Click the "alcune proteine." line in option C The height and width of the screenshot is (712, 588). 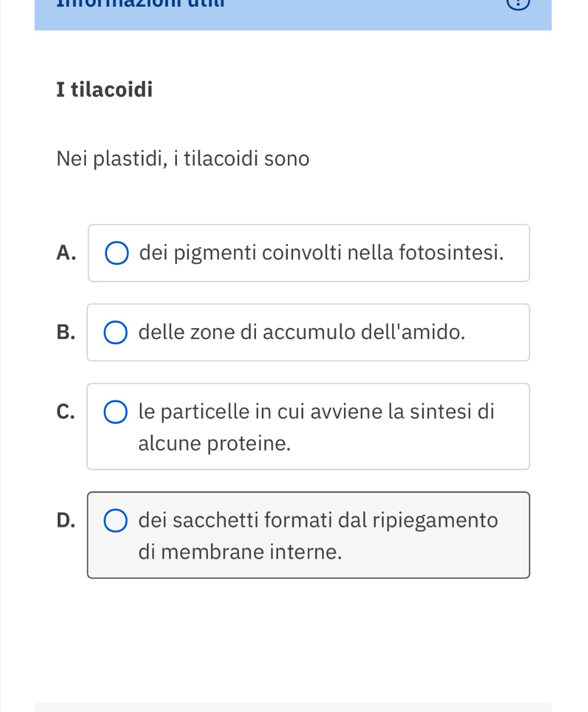[215, 444]
